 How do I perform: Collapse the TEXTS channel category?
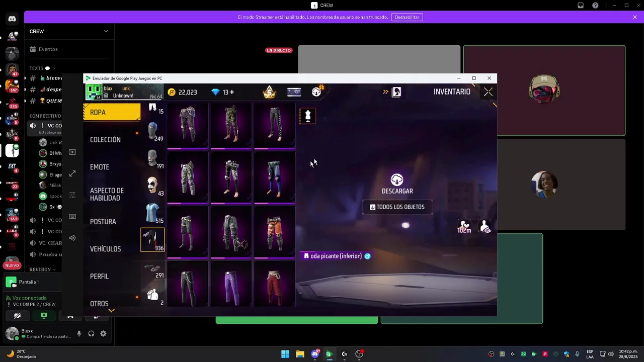[x=42, y=68]
